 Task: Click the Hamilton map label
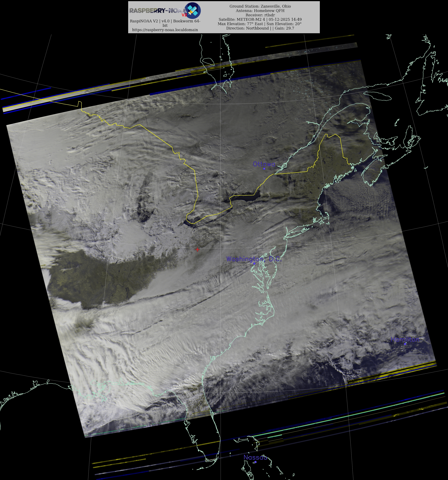405,339
